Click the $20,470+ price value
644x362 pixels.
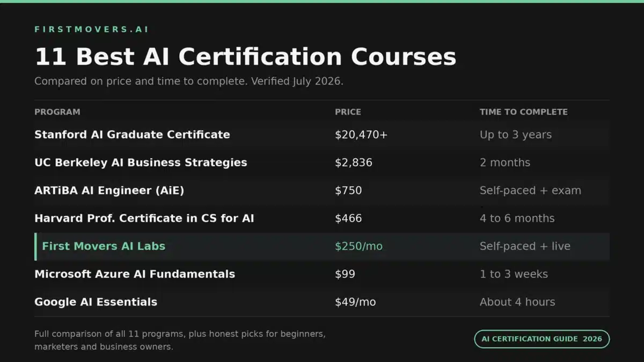(x=361, y=135)
